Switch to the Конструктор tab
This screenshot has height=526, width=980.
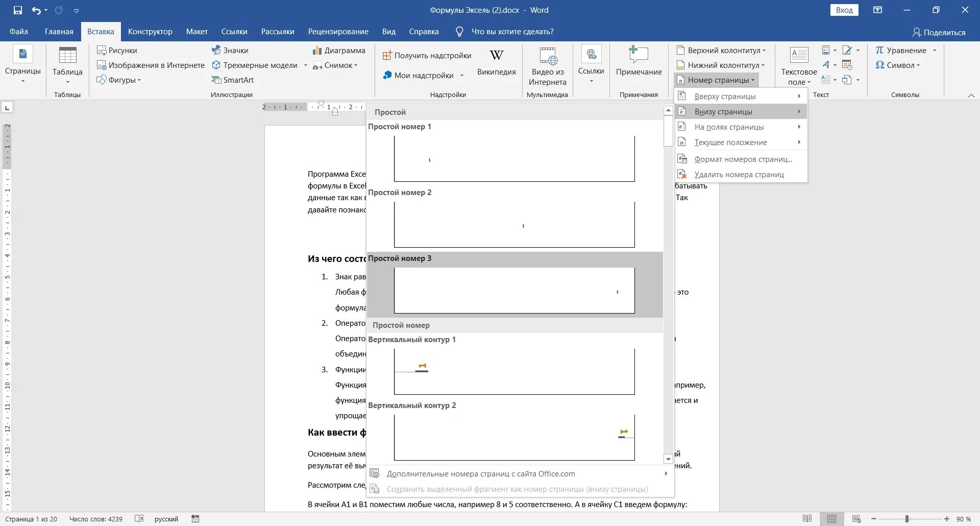(x=150, y=32)
